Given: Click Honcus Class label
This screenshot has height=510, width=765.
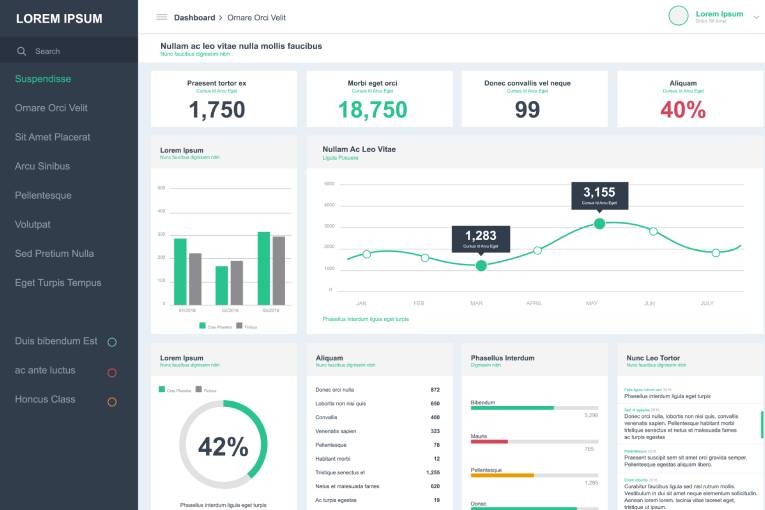Looking at the screenshot, I should 45,399.
